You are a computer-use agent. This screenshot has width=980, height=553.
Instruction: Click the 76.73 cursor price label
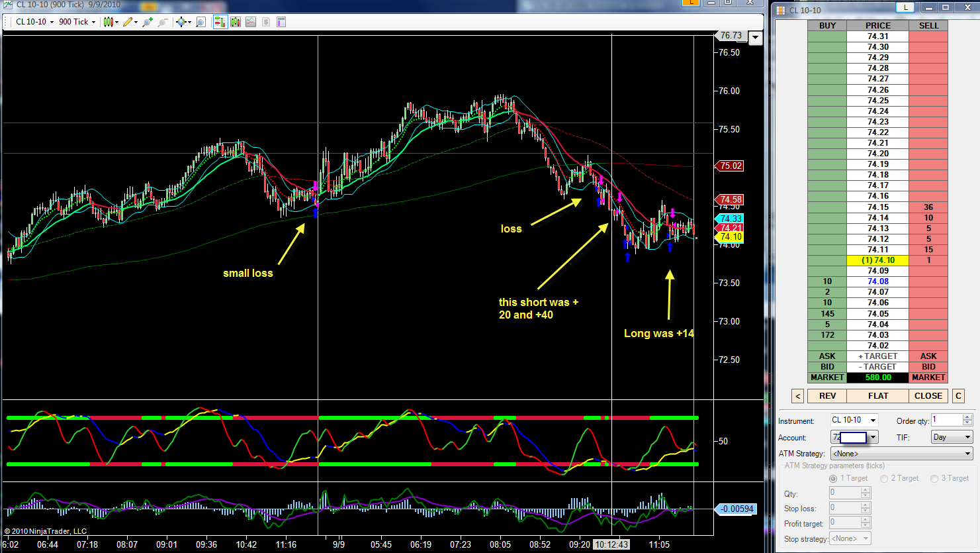pyautogui.click(x=731, y=36)
